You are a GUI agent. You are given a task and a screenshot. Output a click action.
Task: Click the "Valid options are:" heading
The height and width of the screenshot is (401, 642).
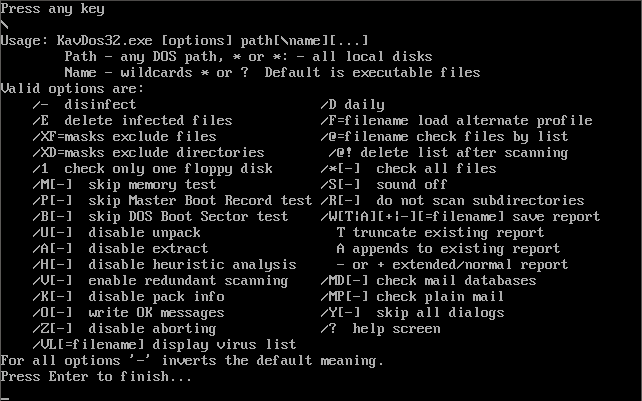point(72,89)
